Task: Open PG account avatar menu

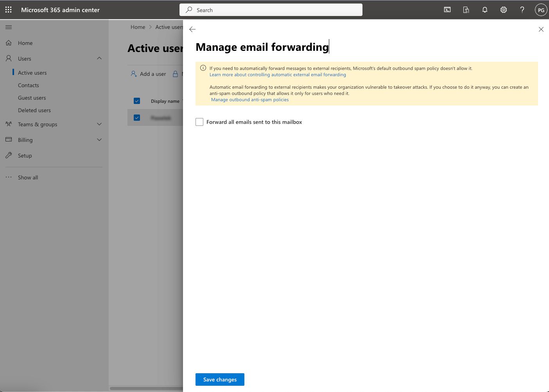Action: (x=541, y=10)
